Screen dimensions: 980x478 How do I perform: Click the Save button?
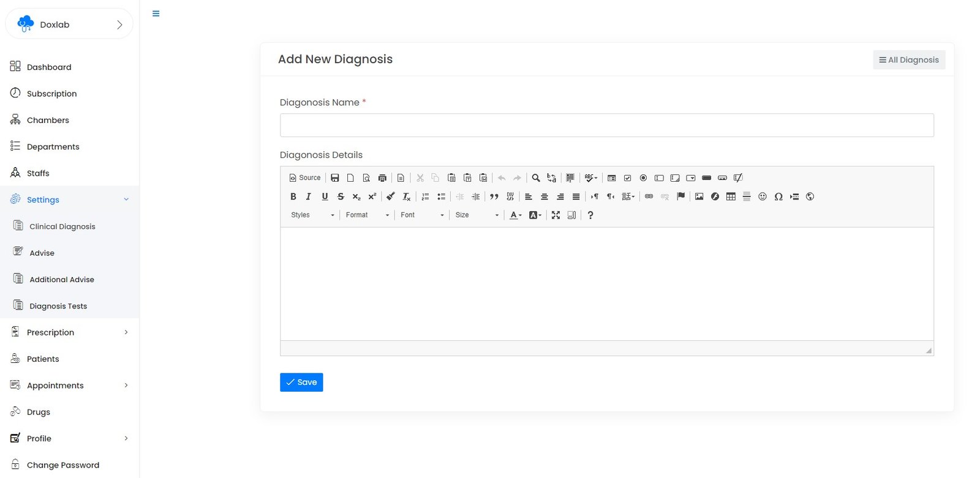coord(301,382)
